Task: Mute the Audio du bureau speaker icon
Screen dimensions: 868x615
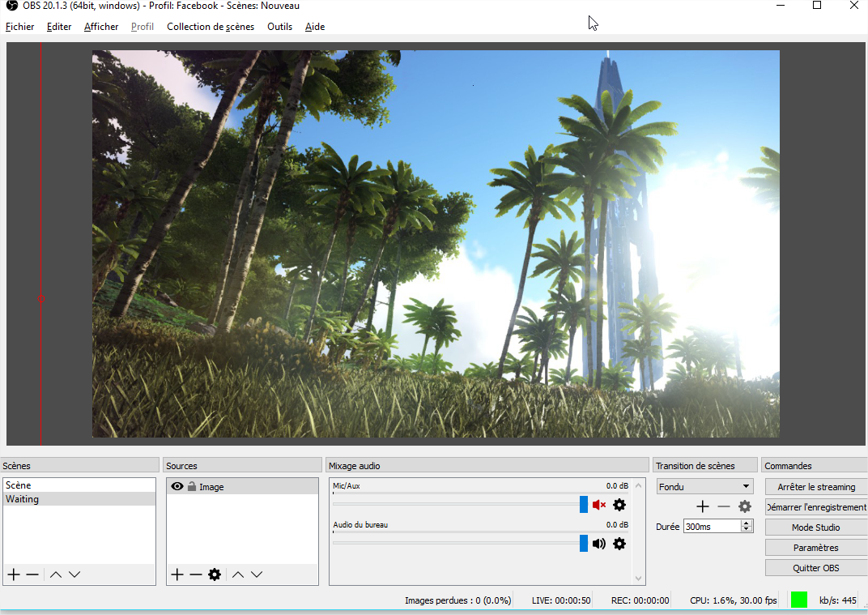Action: (x=599, y=544)
